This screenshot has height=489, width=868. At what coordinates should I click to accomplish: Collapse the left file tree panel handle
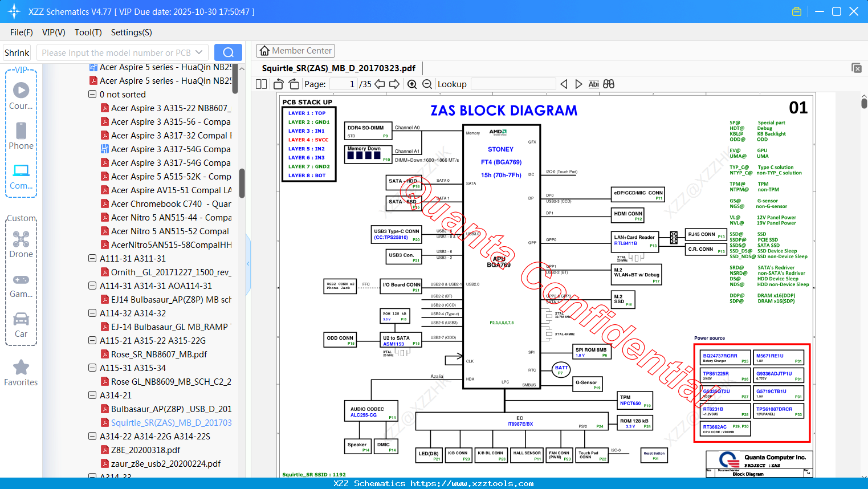pos(248,263)
